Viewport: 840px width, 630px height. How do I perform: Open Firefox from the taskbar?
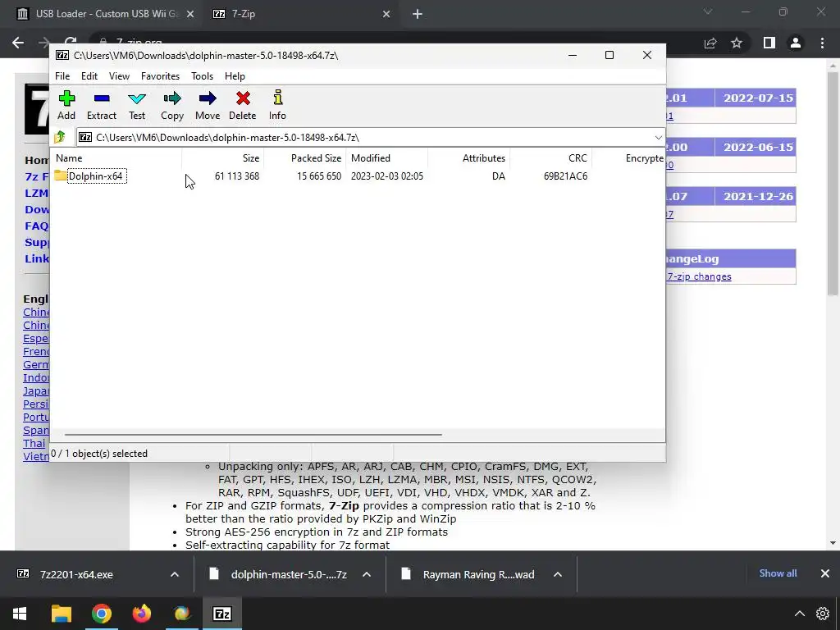tap(141, 614)
